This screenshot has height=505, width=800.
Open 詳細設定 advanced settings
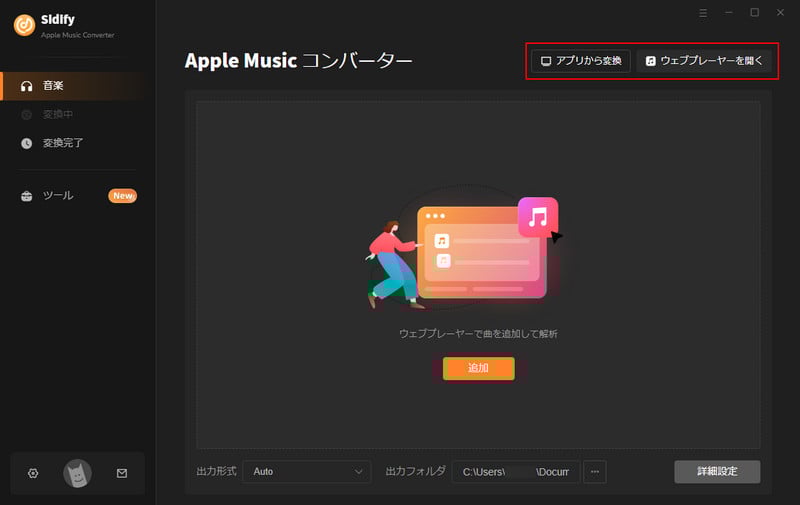(717, 472)
